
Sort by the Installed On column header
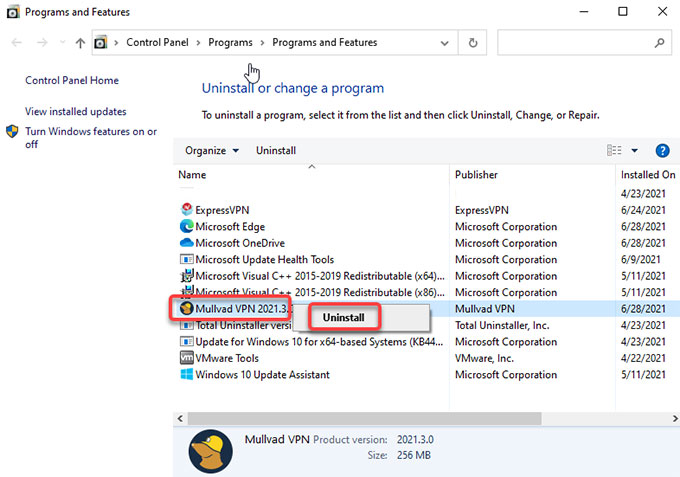[648, 175]
